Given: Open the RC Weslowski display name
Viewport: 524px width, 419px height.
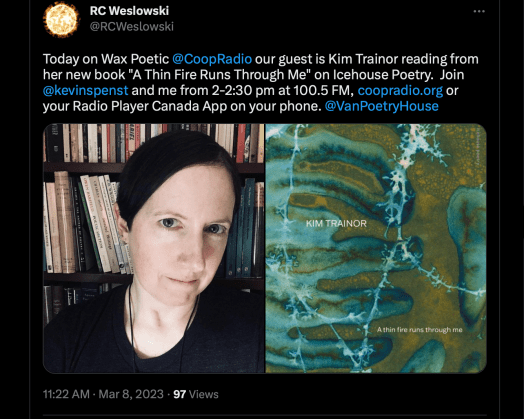Looking at the screenshot, I should (129, 11).
